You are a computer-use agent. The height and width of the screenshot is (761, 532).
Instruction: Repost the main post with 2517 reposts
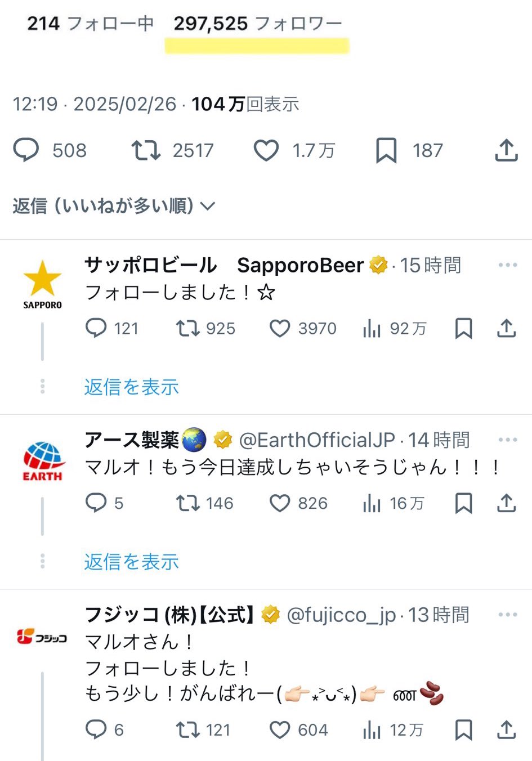point(146,150)
